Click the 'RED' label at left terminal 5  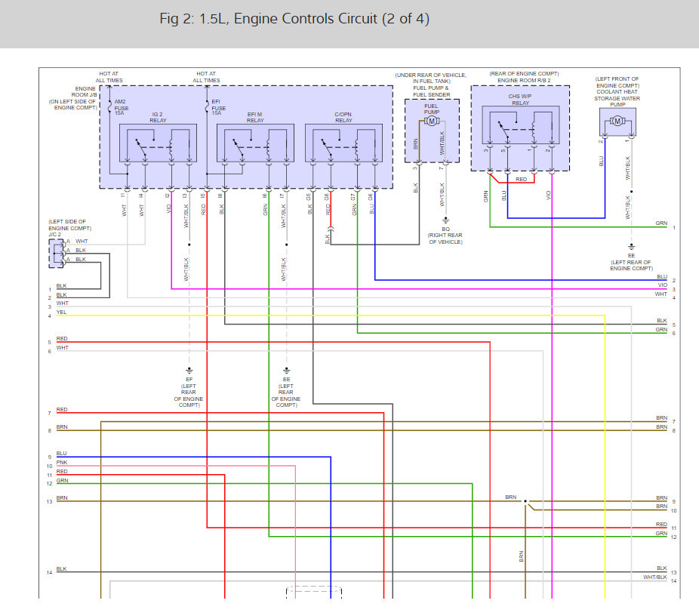62,338
